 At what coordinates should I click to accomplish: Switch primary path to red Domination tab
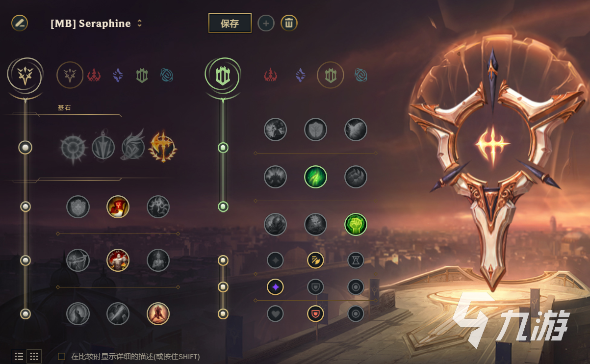94,75
